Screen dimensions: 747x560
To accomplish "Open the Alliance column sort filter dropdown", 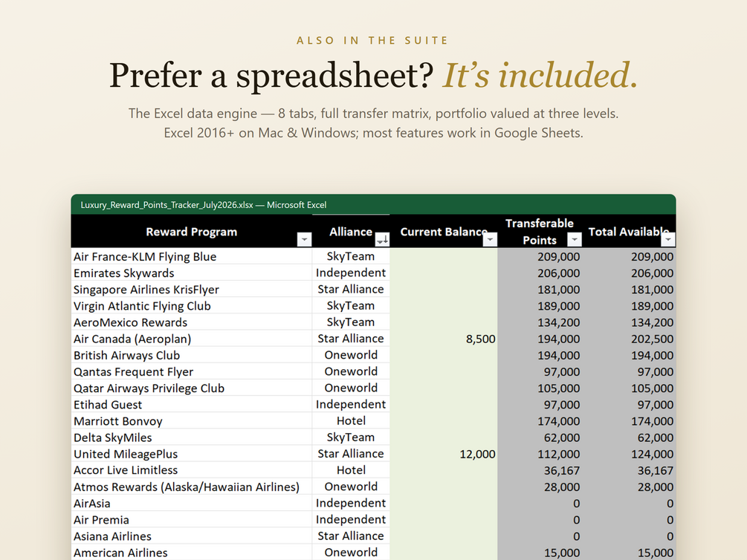I will point(382,239).
